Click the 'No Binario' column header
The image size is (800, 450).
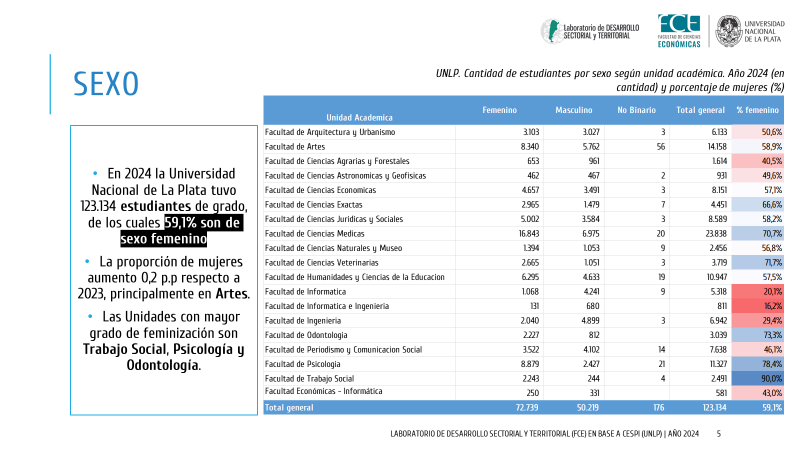point(636,110)
